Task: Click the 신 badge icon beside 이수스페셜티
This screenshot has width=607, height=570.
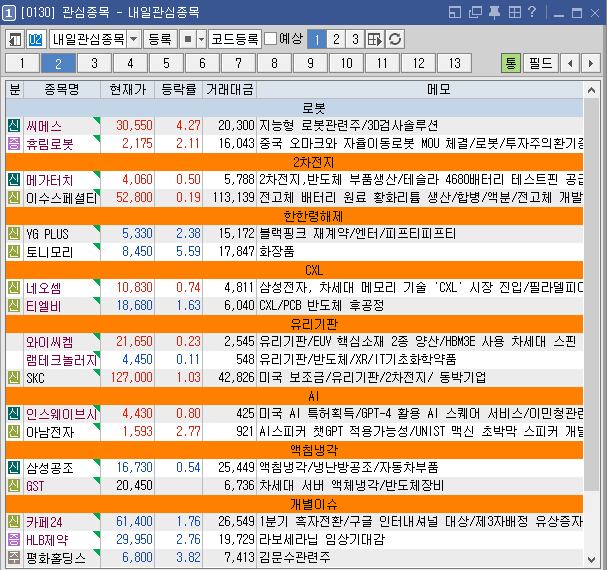Action: click(14, 197)
